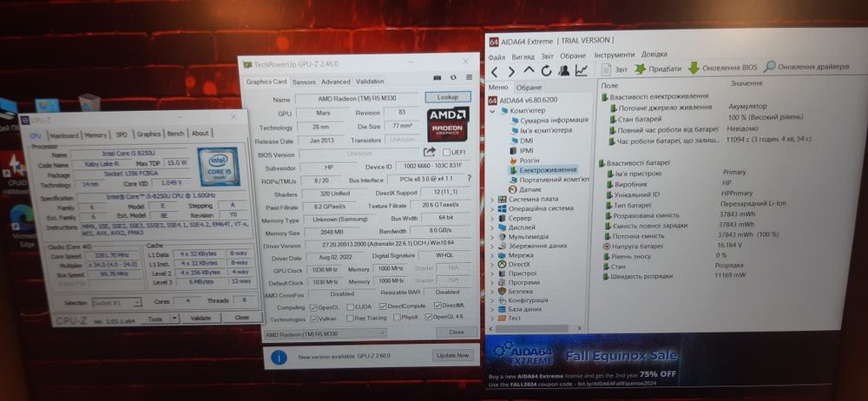Open GPU-Z hamburger menu
The height and width of the screenshot is (401, 868).
(469, 77)
